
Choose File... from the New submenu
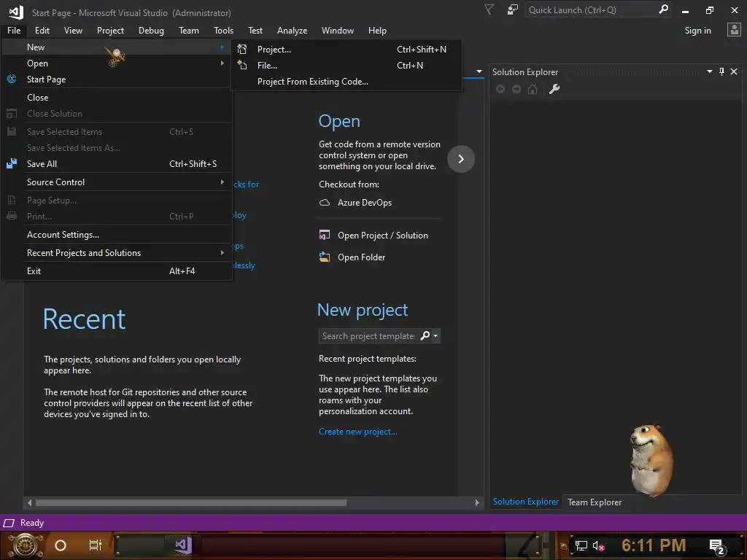(347, 65)
